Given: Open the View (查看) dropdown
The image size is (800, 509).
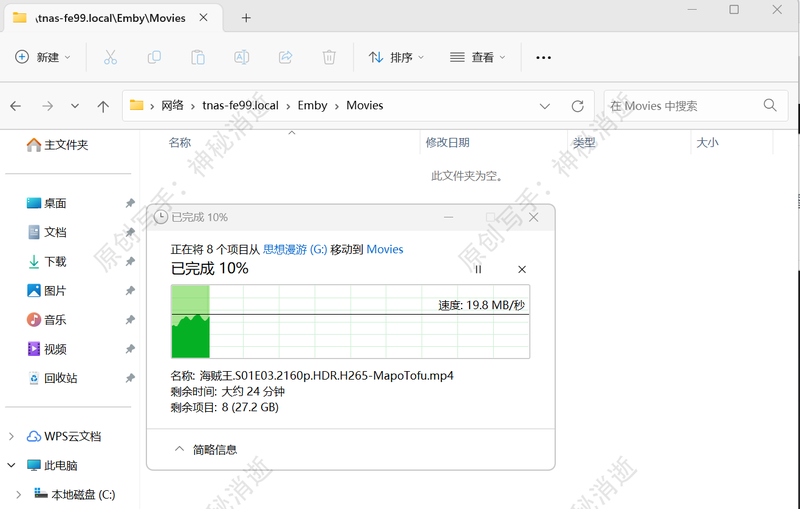Looking at the screenshot, I should tap(478, 57).
